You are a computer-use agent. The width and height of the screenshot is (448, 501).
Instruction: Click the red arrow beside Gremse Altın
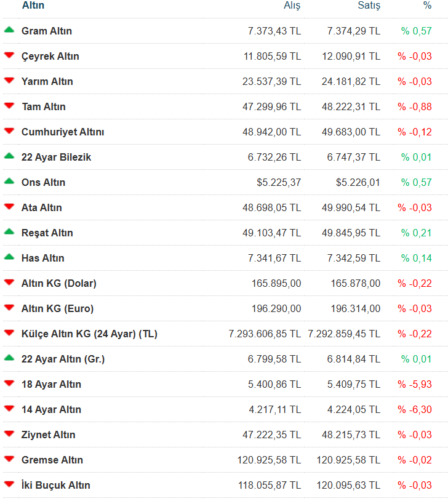[x=9, y=459]
